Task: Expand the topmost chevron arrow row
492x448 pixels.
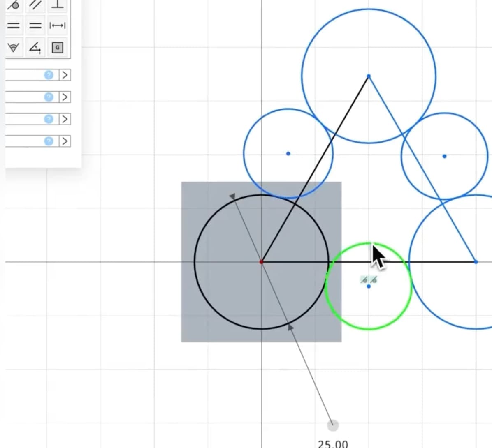Action: click(65, 75)
